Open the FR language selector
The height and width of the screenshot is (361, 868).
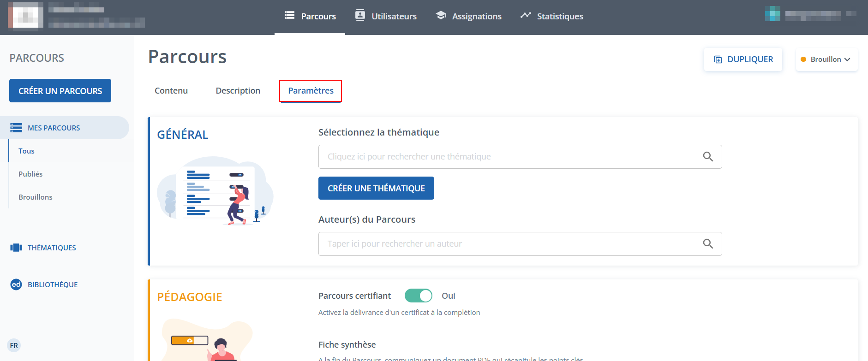[14, 345]
